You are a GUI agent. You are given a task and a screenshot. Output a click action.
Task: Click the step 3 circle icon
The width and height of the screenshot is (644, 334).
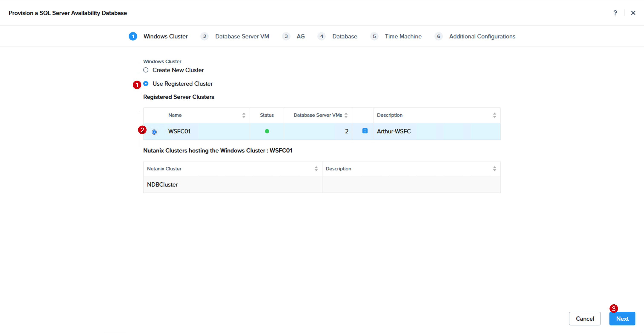(x=286, y=36)
